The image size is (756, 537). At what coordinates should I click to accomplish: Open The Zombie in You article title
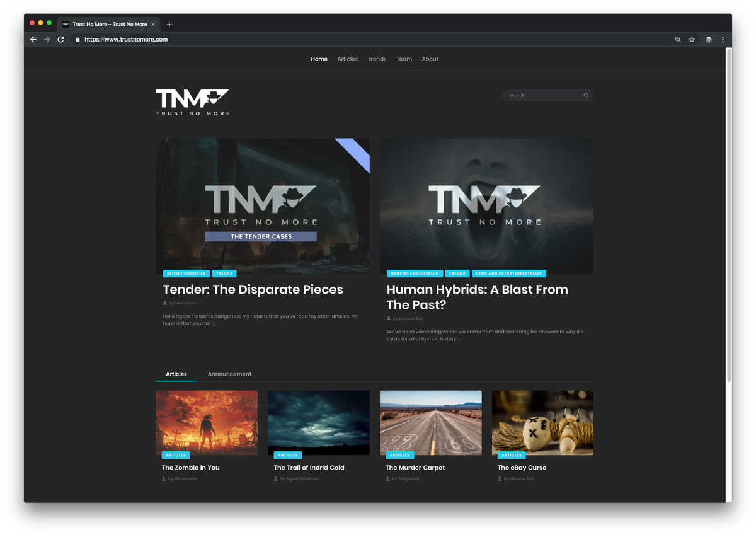point(190,468)
